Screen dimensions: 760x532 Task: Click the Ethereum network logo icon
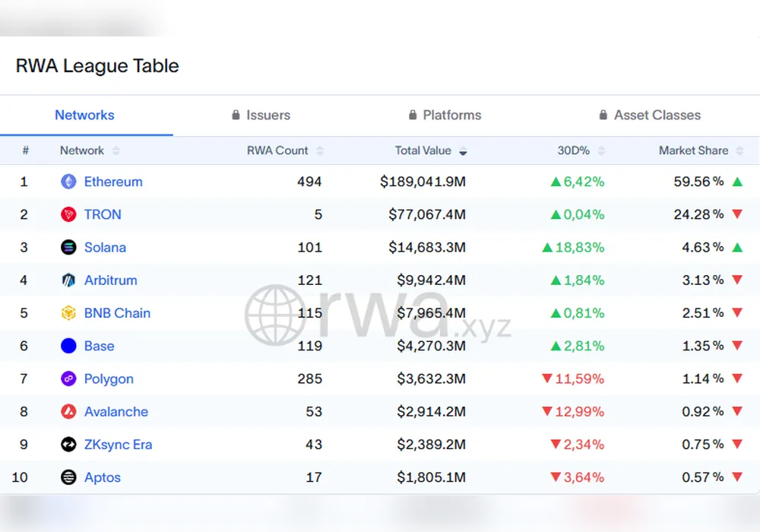coord(68,182)
